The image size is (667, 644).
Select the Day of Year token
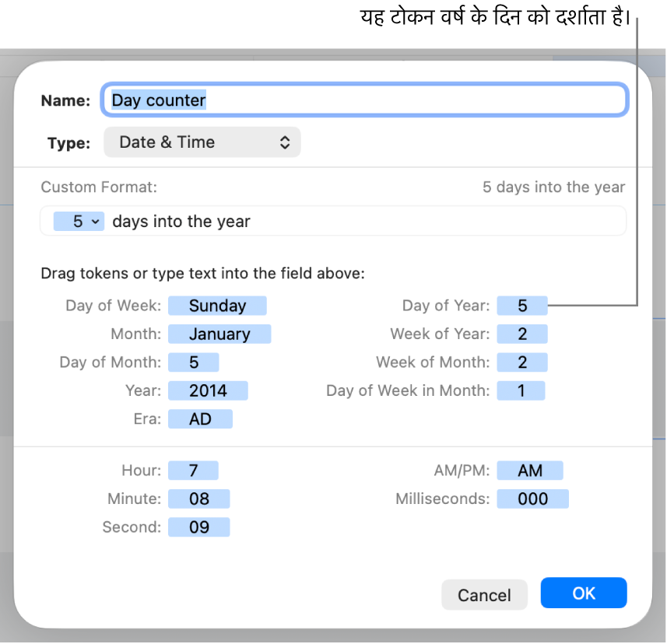522,306
